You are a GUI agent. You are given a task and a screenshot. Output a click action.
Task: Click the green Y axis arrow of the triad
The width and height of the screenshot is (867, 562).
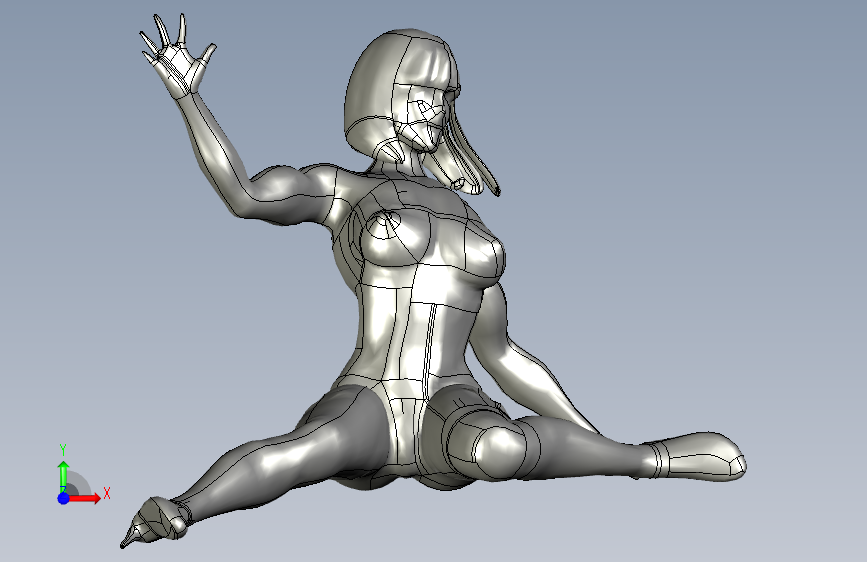[64, 477]
